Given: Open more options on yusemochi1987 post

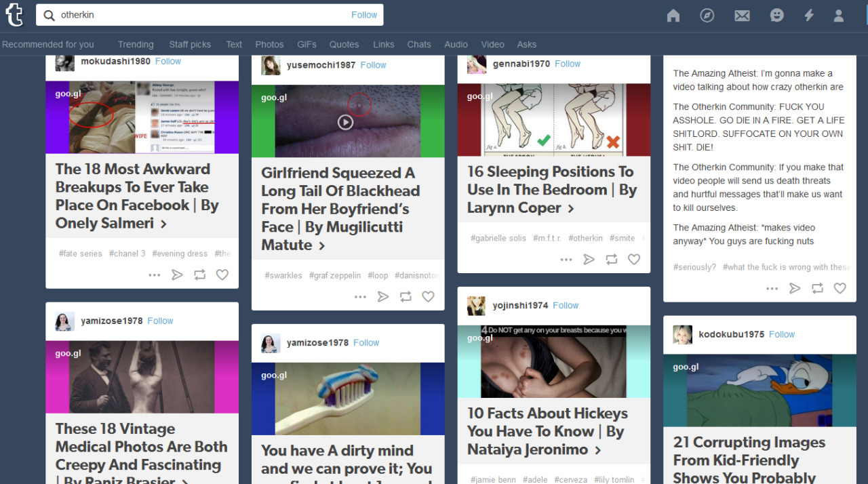Looking at the screenshot, I should click(360, 296).
